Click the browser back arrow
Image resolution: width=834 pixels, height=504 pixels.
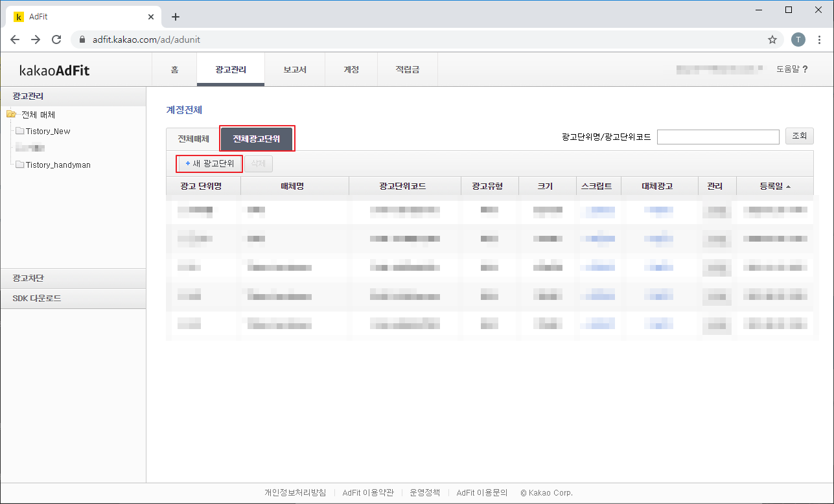pos(15,40)
